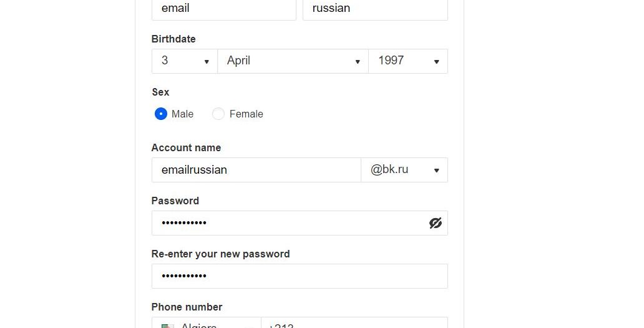
Task: Click the arrow icon on the day selector
Action: tap(207, 62)
